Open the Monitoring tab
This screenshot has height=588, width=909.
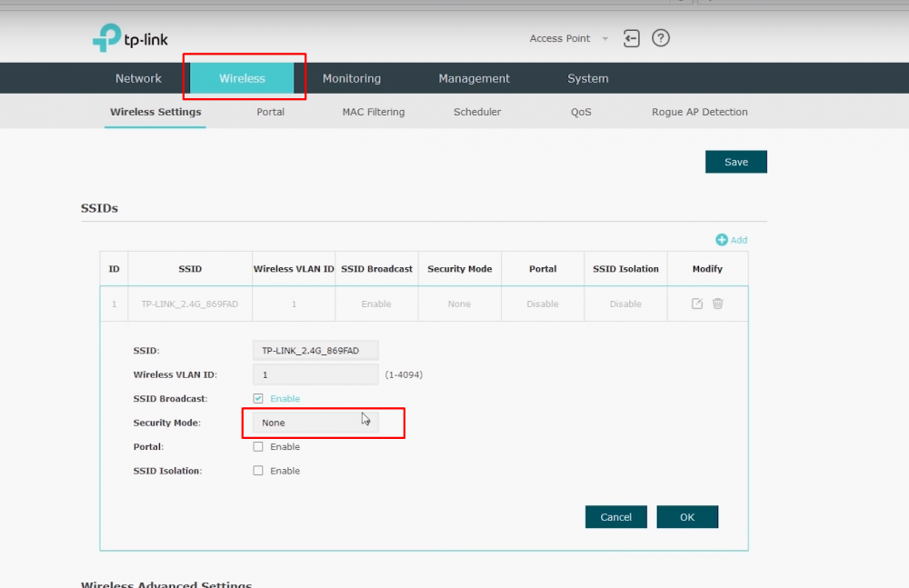352,78
